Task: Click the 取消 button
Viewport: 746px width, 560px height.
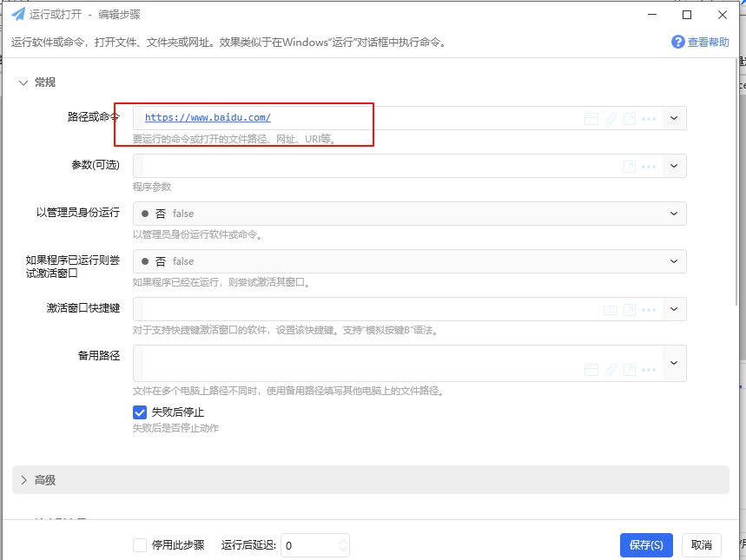Action: (702, 544)
